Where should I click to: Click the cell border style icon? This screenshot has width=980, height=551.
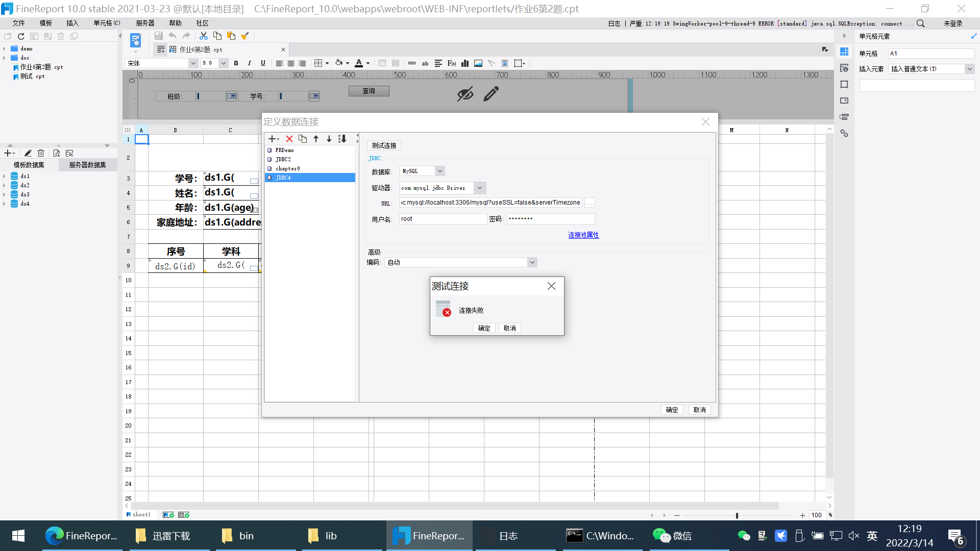coord(318,63)
